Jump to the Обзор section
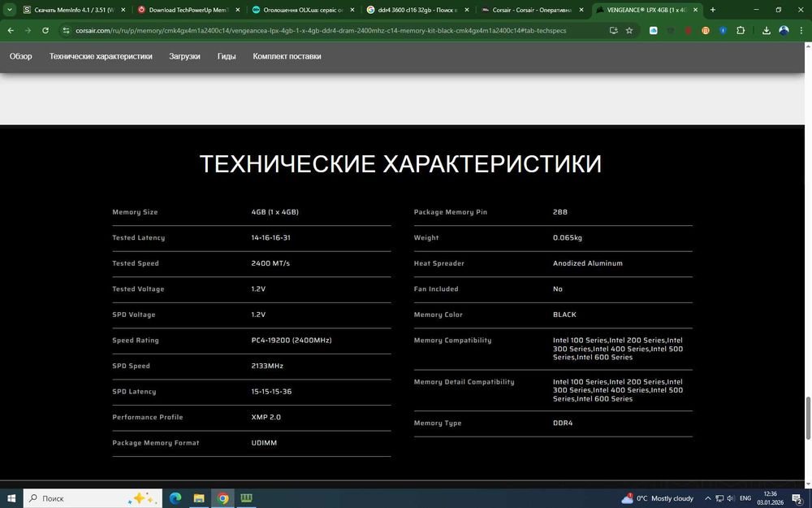Image resolution: width=812 pixels, height=508 pixels. [21, 56]
